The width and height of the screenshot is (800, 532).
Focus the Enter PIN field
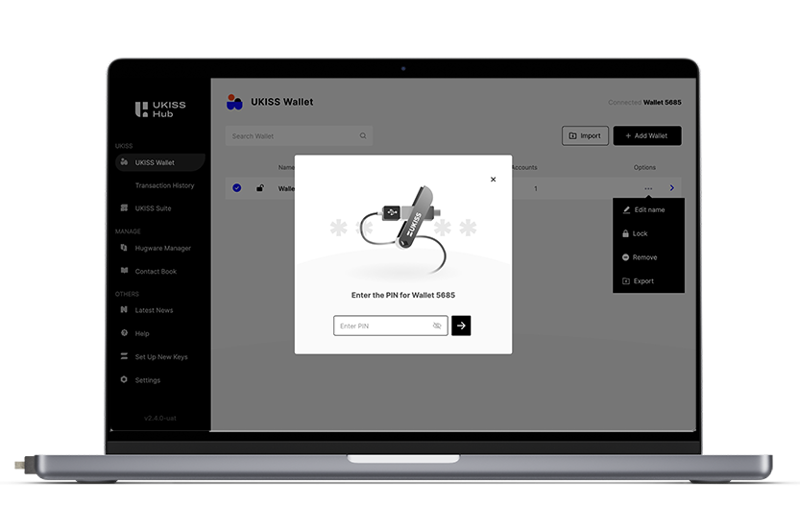pos(390,326)
